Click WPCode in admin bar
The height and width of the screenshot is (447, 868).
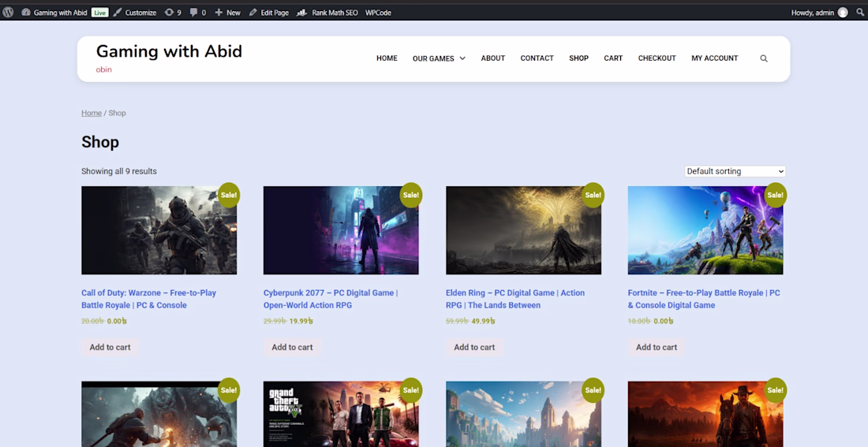(378, 12)
